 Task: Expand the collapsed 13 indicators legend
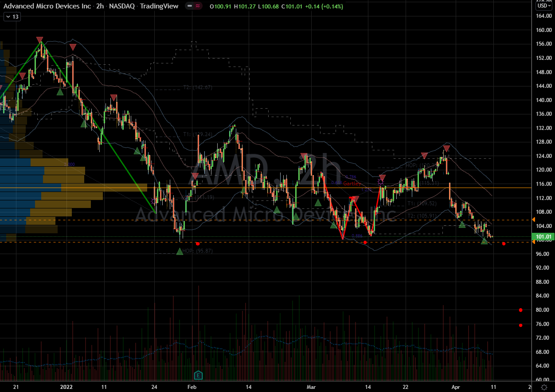tap(12, 16)
